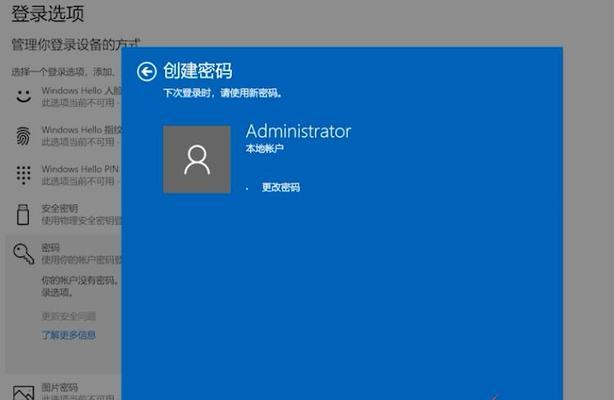Select the Windows Hello PIN keypad icon

[23, 175]
